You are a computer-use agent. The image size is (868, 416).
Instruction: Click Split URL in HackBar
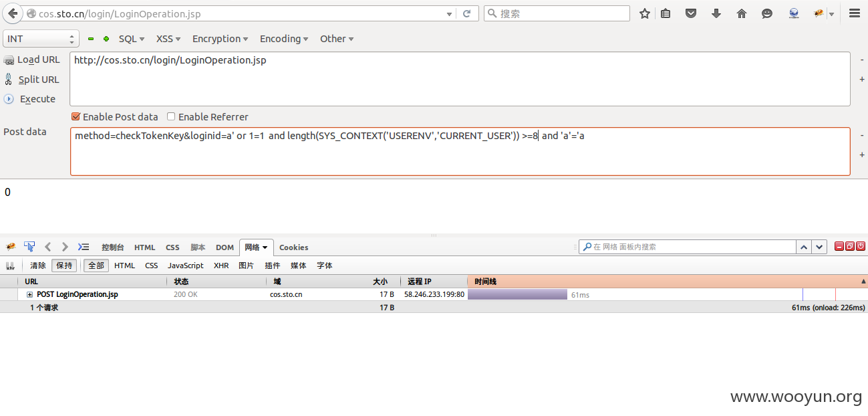pos(32,80)
